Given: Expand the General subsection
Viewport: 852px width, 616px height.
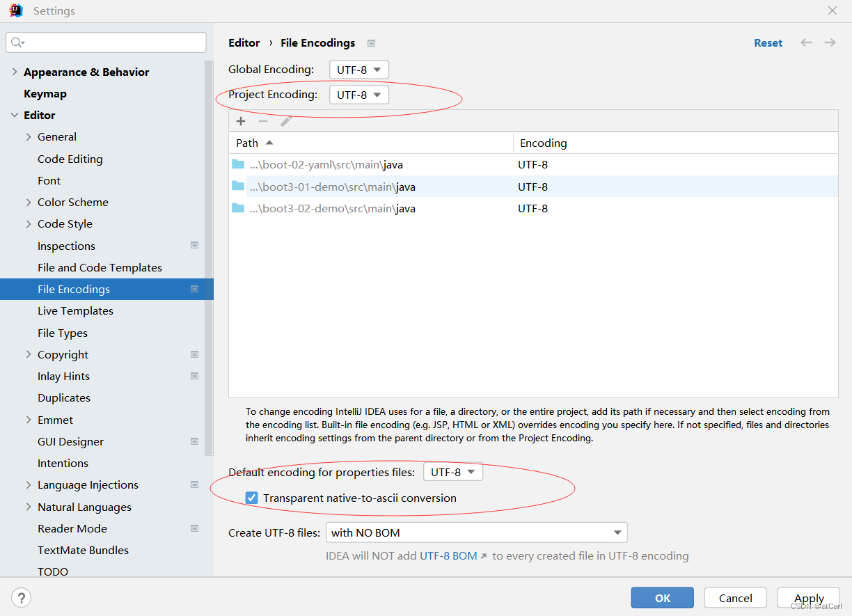Looking at the screenshot, I should point(29,137).
